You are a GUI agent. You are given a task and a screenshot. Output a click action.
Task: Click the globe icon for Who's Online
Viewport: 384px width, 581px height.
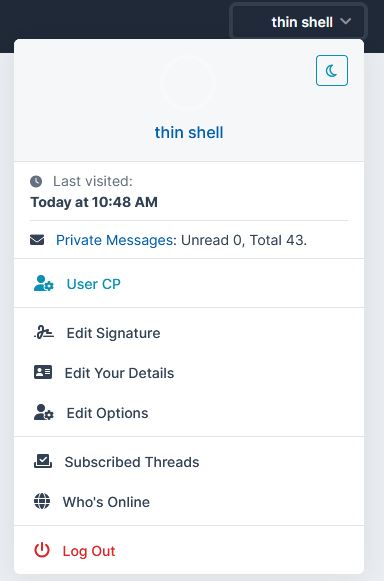point(42,501)
